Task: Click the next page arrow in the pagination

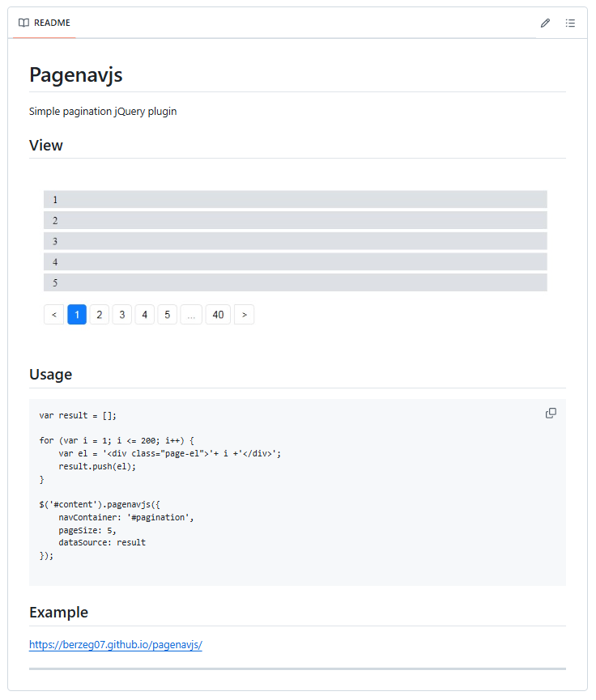Action: tap(244, 314)
